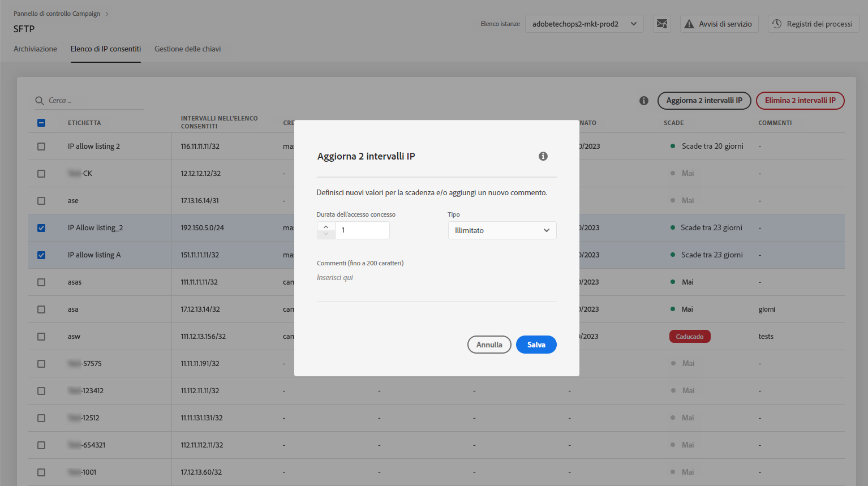This screenshot has width=868, height=486.
Task: Check the row ending in -123412
Action: click(x=41, y=391)
